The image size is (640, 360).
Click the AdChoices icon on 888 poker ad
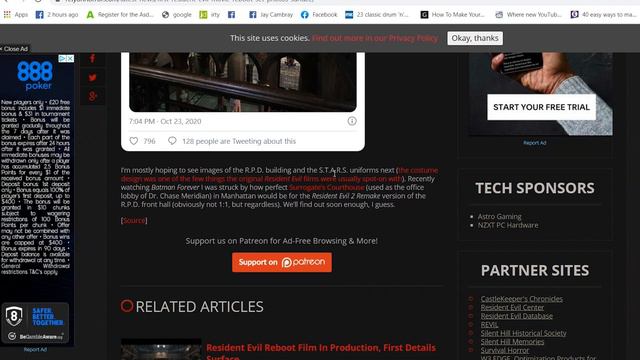coord(62,59)
